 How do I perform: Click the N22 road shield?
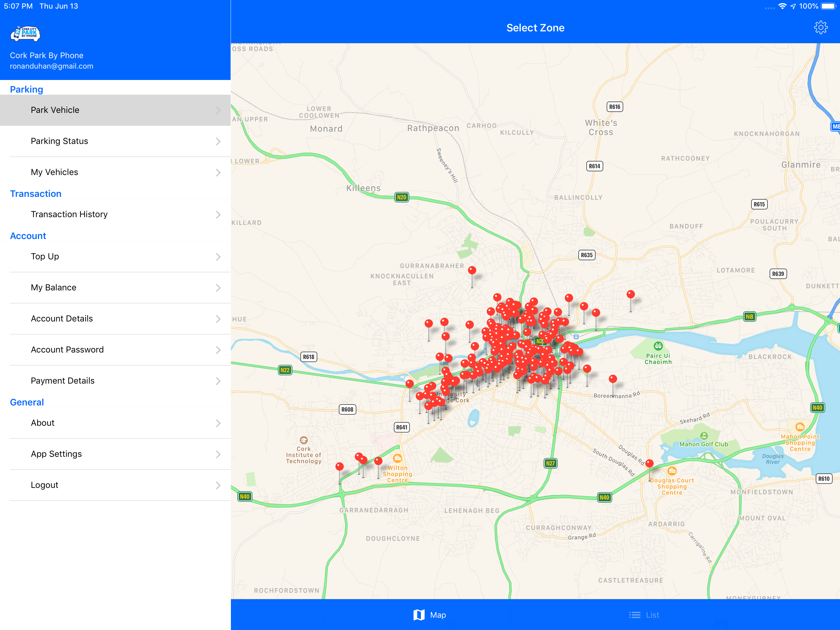point(285,370)
